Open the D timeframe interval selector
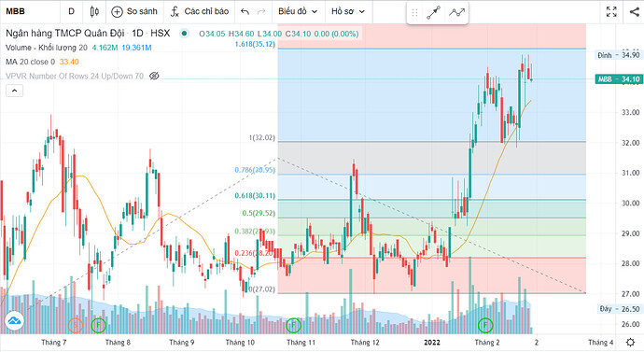 pyautogui.click(x=71, y=11)
